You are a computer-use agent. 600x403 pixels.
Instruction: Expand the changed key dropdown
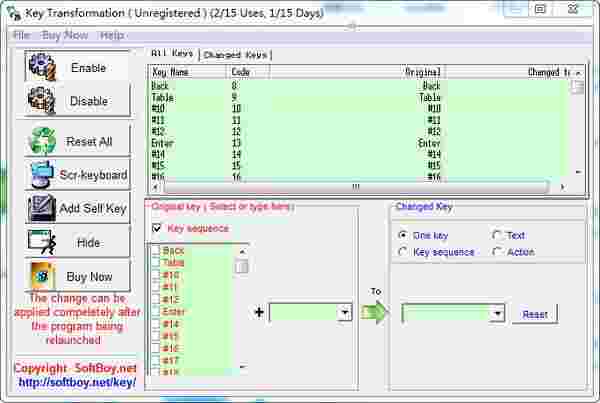pos(497,314)
